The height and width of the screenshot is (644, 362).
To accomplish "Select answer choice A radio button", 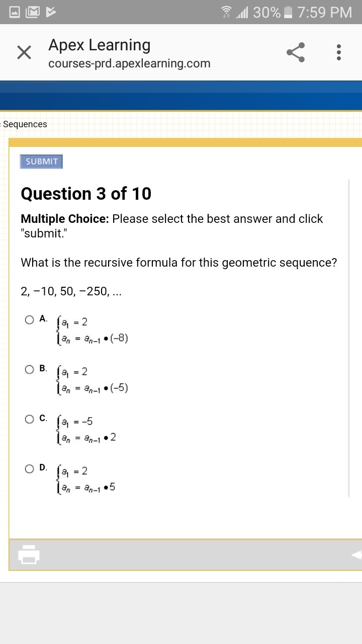I will point(30,319).
